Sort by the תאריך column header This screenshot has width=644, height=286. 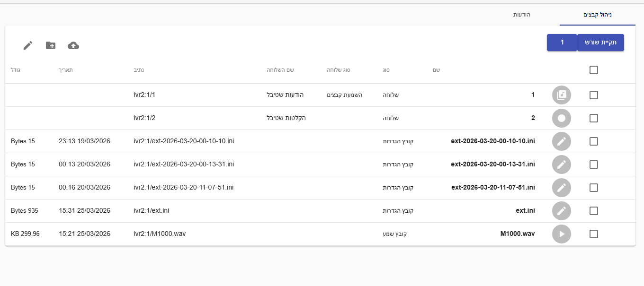tap(66, 70)
